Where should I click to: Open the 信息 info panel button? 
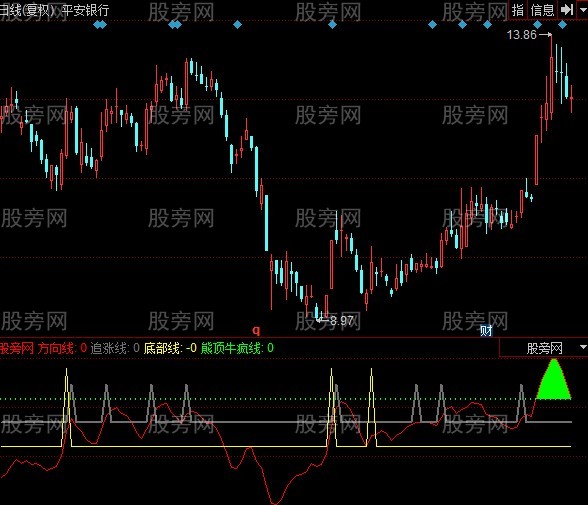pyautogui.click(x=542, y=9)
